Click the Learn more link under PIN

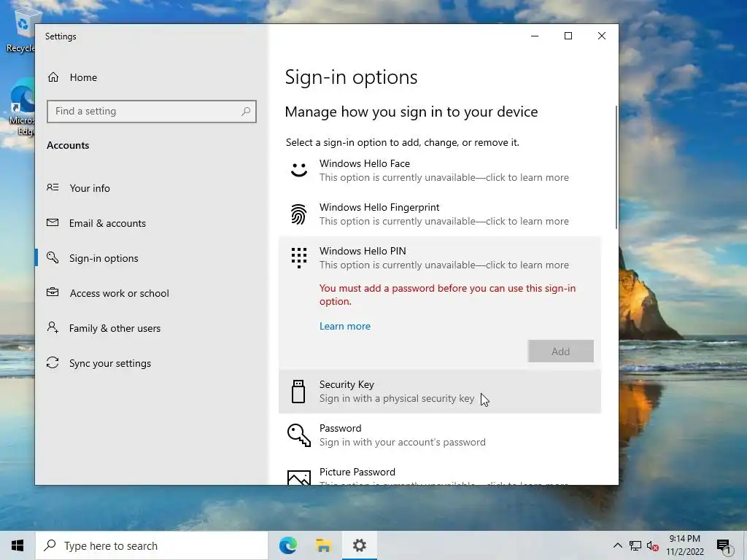[x=345, y=326]
